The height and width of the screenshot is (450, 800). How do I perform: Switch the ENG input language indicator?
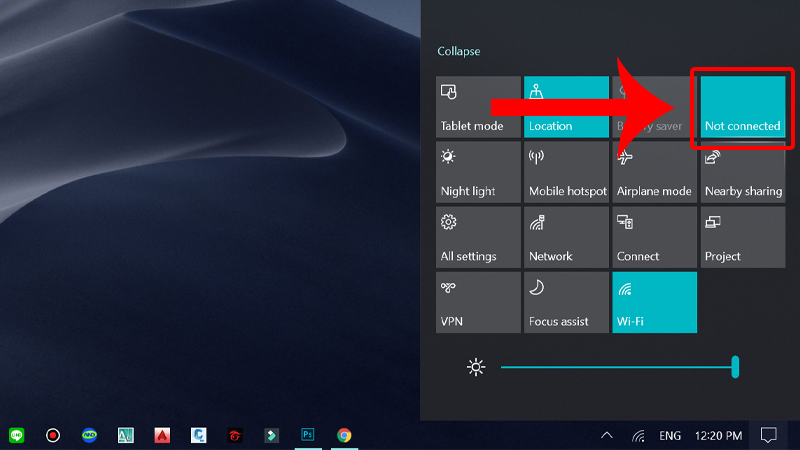pos(670,436)
